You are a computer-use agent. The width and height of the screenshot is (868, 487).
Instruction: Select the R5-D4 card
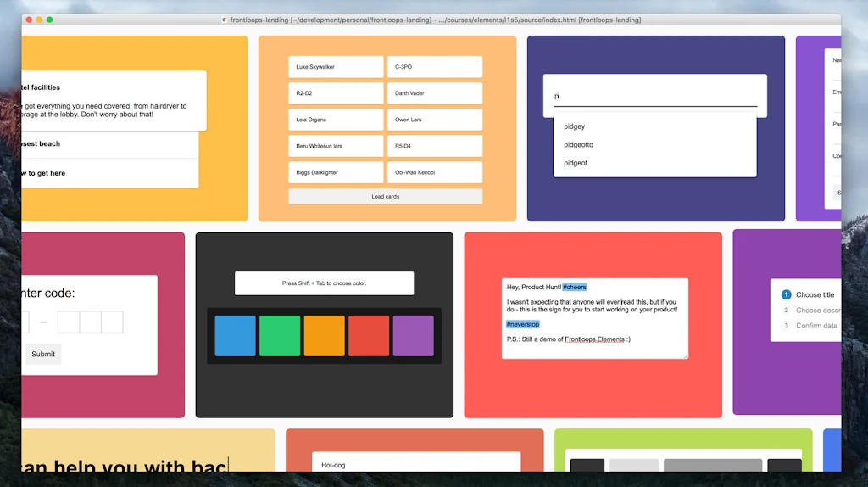tap(435, 146)
